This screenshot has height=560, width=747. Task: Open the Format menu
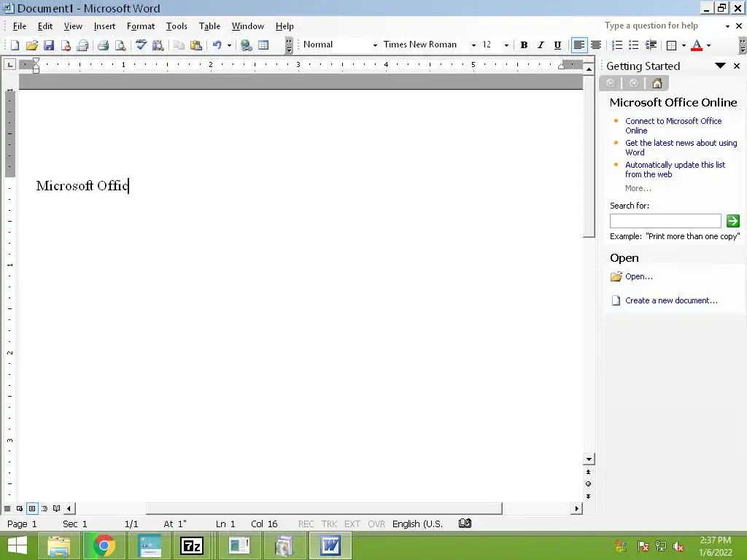(141, 26)
